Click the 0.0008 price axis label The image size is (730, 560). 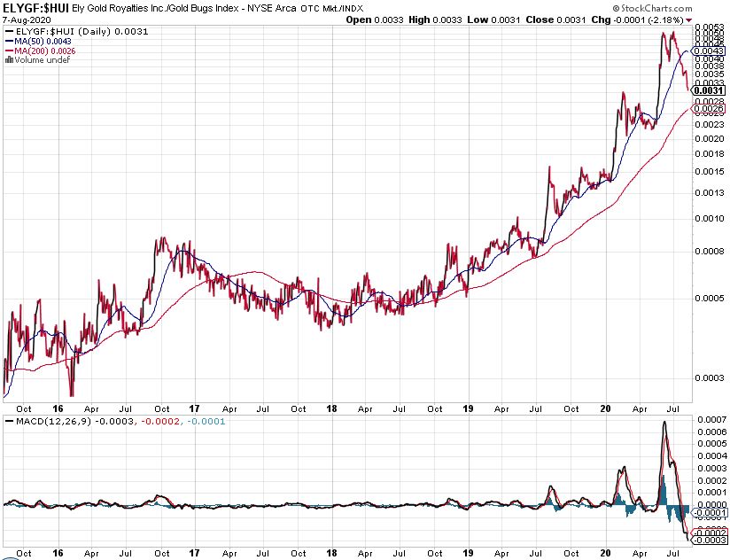tap(710, 252)
